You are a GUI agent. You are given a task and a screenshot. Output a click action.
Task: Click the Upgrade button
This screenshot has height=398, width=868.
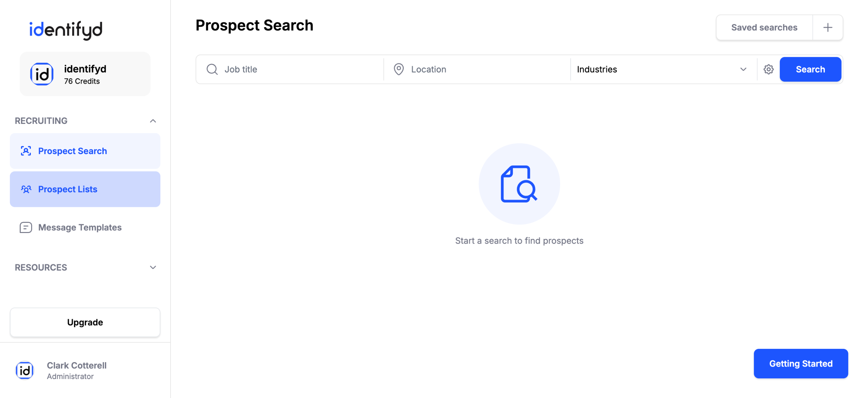point(85,322)
